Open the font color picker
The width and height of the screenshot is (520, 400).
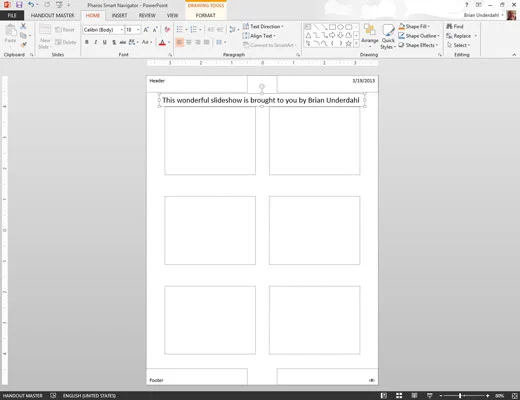pos(165,42)
